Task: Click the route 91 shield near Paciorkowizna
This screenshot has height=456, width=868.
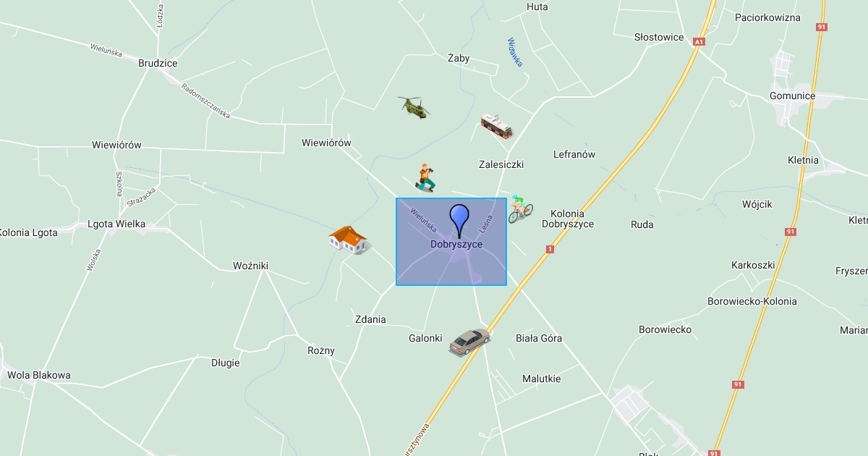Action: (821, 27)
